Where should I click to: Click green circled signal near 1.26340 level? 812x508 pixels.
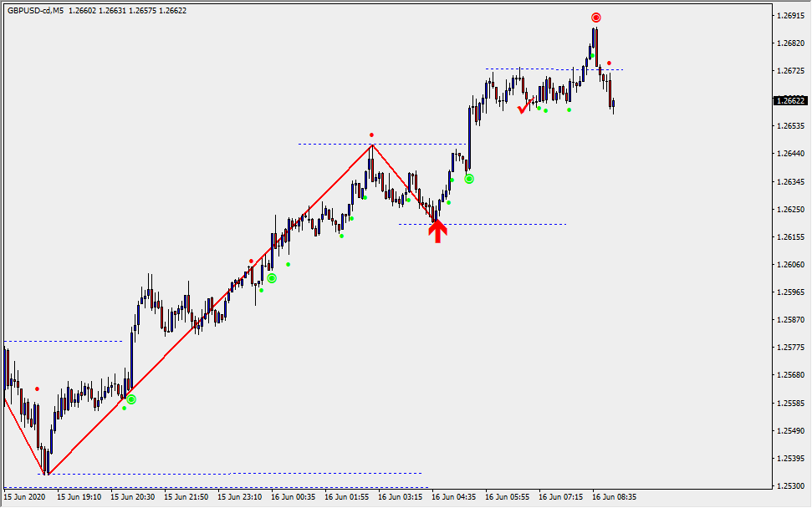[x=469, y=178]
